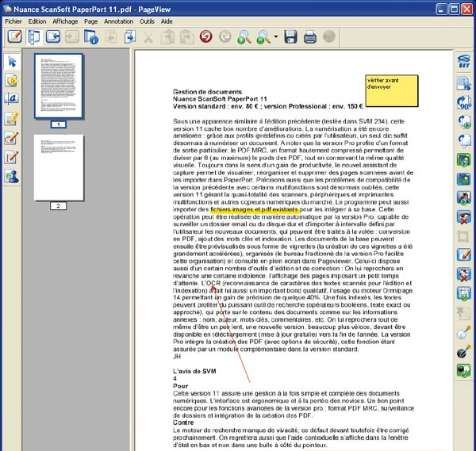Image resolution: width=476 pixels, height=451 pixels.
Task: Select page 1 thumbnail
Action: [58, 86]
